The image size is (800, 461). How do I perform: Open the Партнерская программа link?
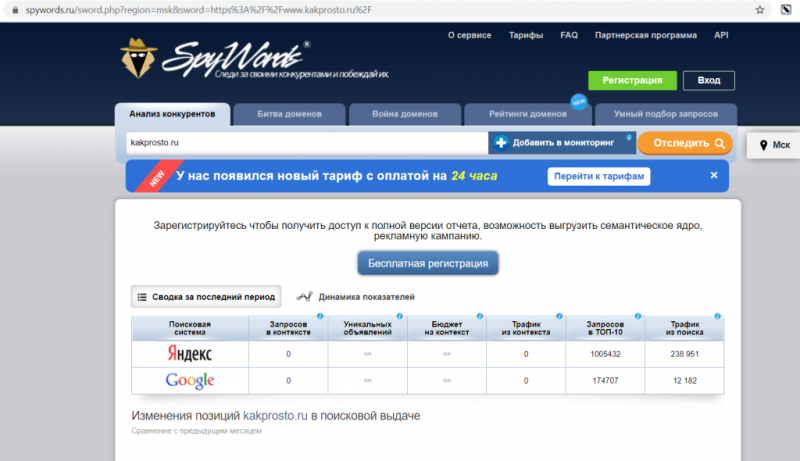(645, 35)
